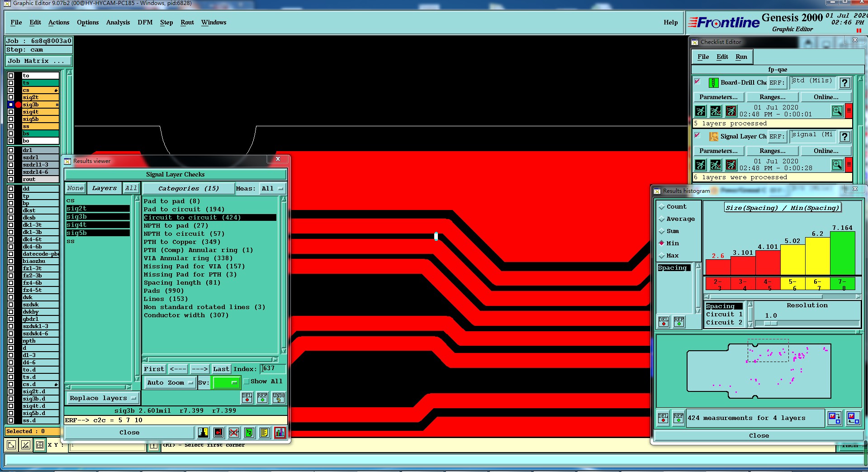Image resolution: width=868 pixels, height=472 pixels.
Task: Click red-outlined runner icon in Board-Drill row
Action: click(x=731, y=111)
